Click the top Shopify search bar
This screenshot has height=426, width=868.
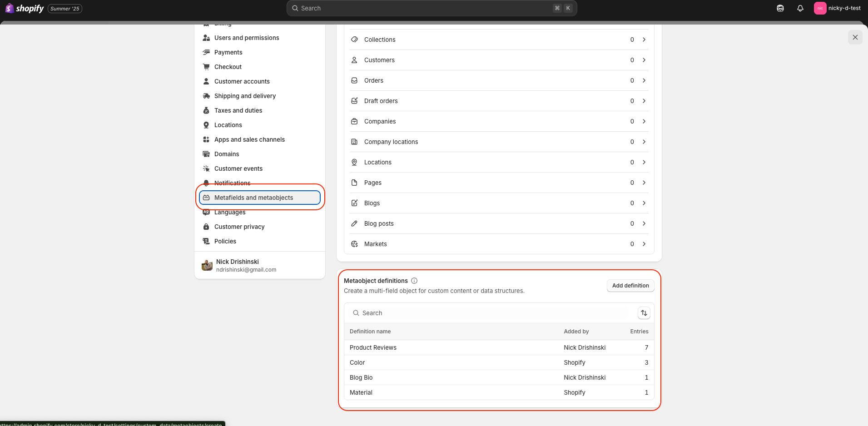(x=432, y=8)
